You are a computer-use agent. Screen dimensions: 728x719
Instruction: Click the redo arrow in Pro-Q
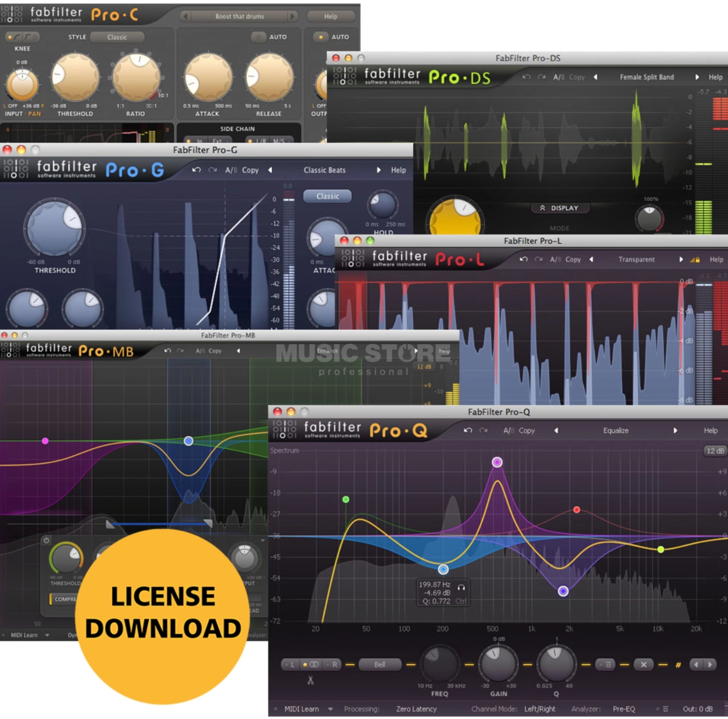484,430
